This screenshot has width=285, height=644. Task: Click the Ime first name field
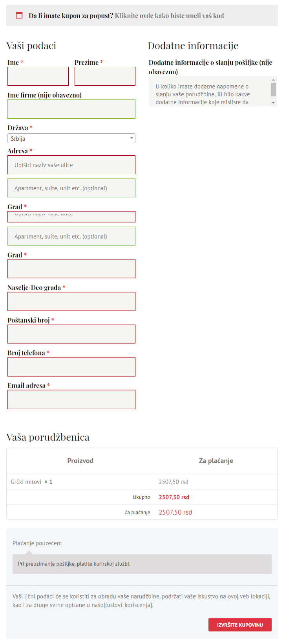[x=38, y=76]
